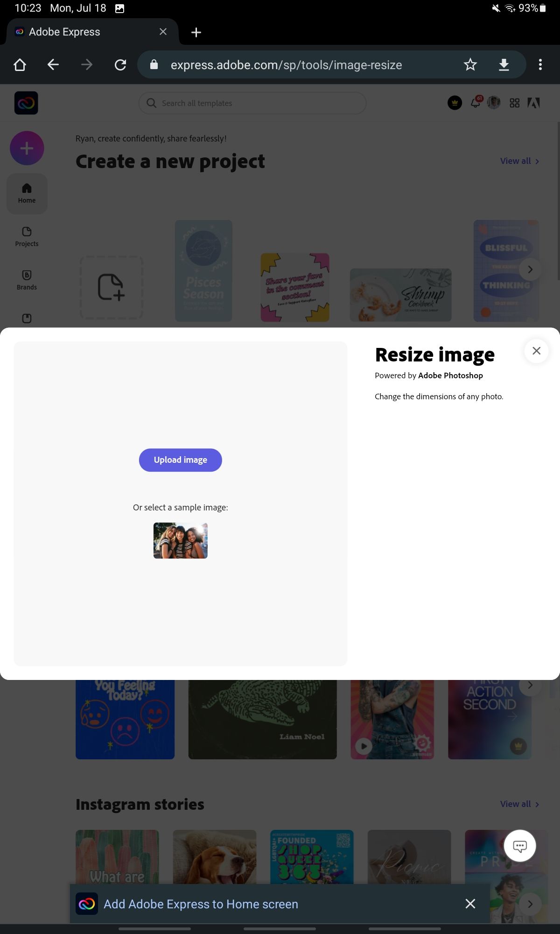Tap the muted sound status icon

coord(496,8)
